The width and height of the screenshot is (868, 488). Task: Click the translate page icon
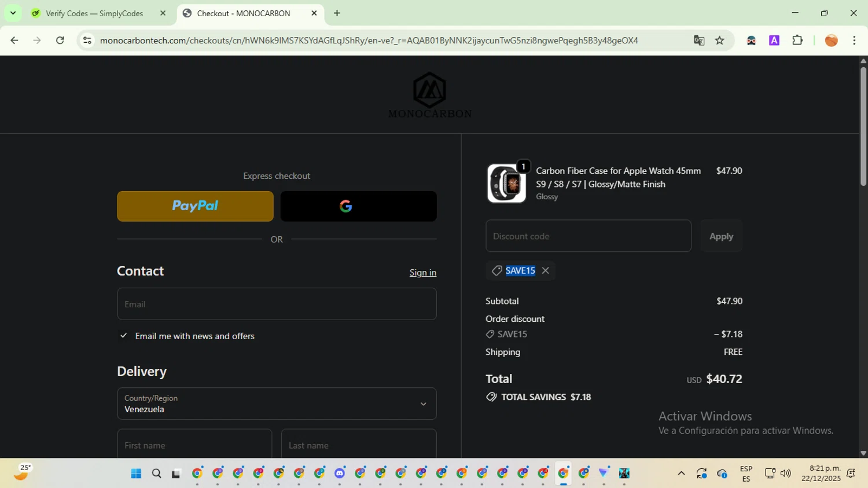pos(699,41)
